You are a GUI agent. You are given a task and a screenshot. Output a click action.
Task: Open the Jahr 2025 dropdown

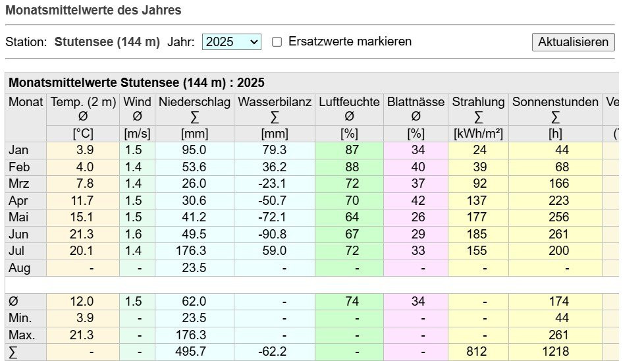pyautogui.click(x=231, y=42)
